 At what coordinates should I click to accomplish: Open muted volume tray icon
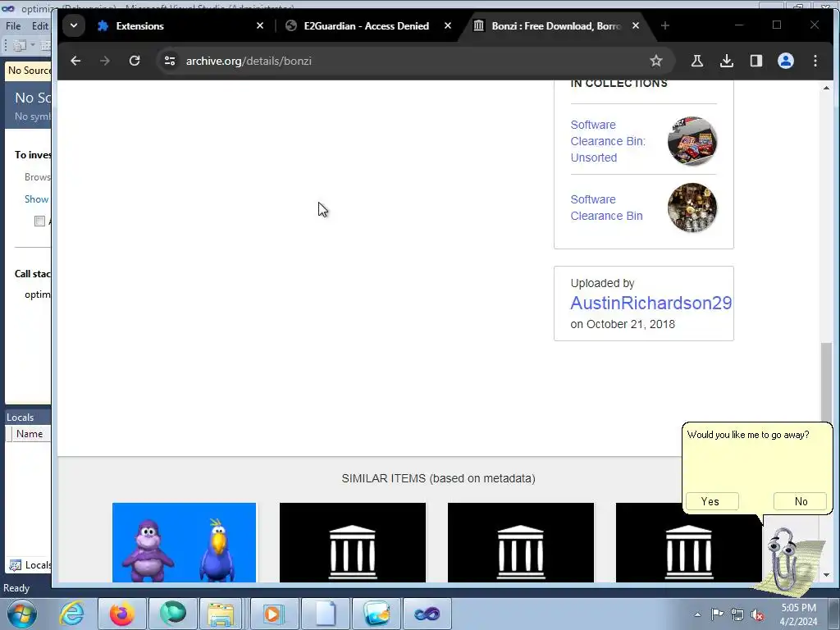pos(757,614)
